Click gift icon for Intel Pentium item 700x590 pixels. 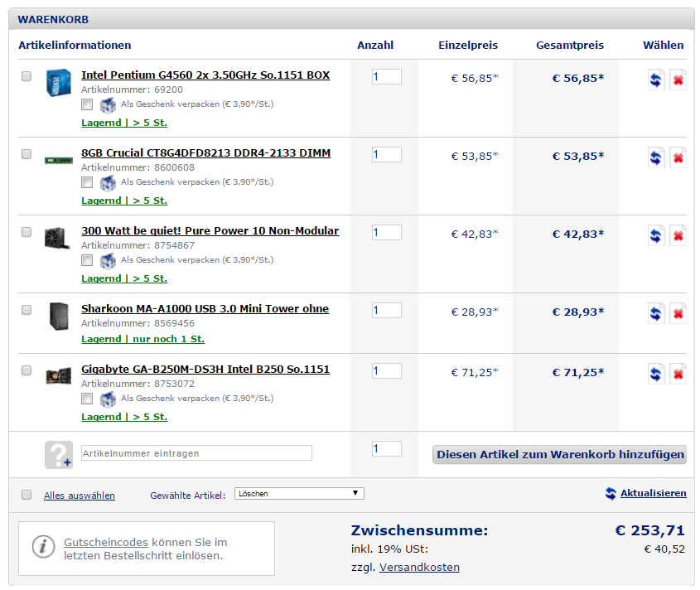(x=108, y=105)
